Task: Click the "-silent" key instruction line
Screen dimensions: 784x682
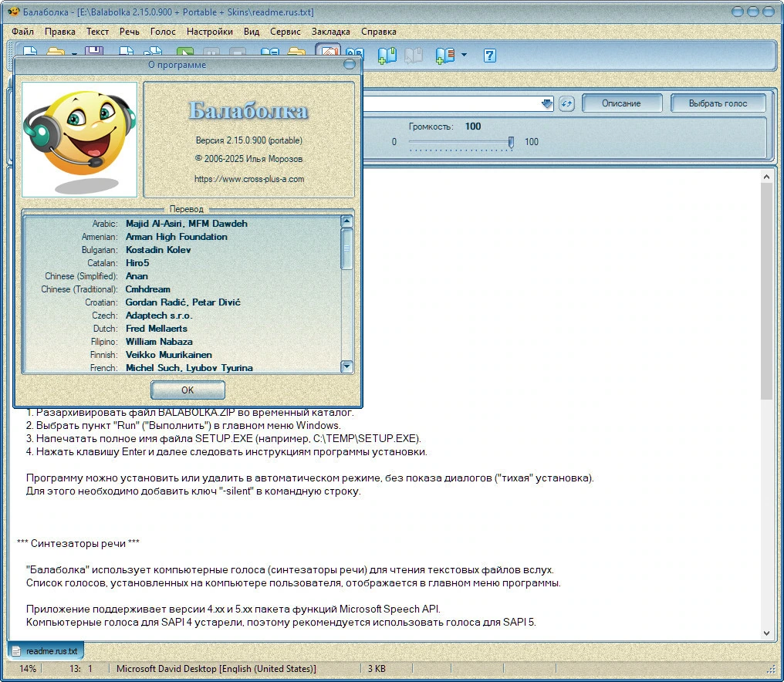Action: tap(194, 491)
